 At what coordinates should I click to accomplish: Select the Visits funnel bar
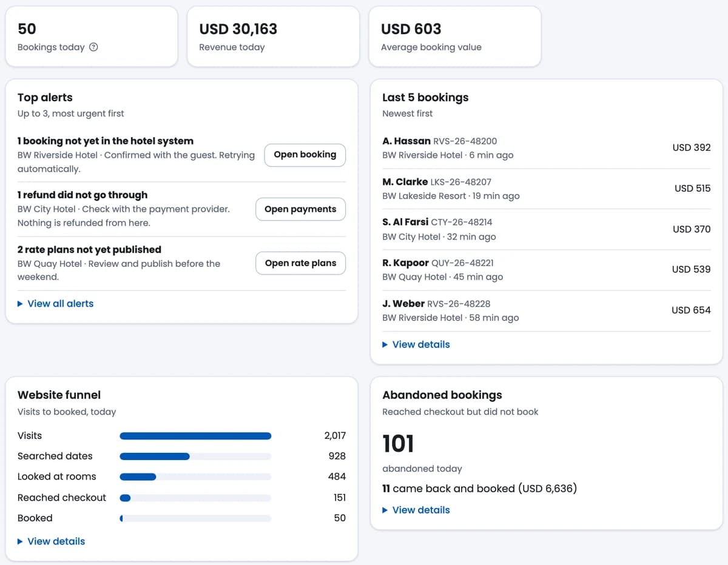tap(195, 436)
